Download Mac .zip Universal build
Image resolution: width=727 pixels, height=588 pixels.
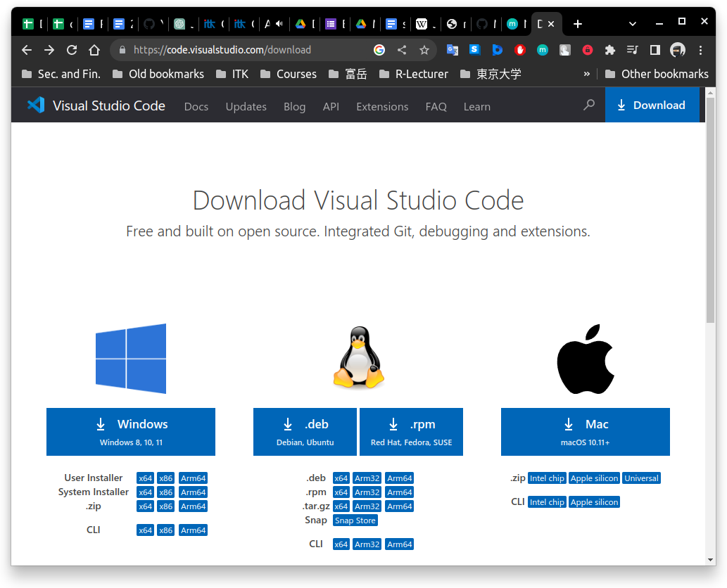pos(641,478)
